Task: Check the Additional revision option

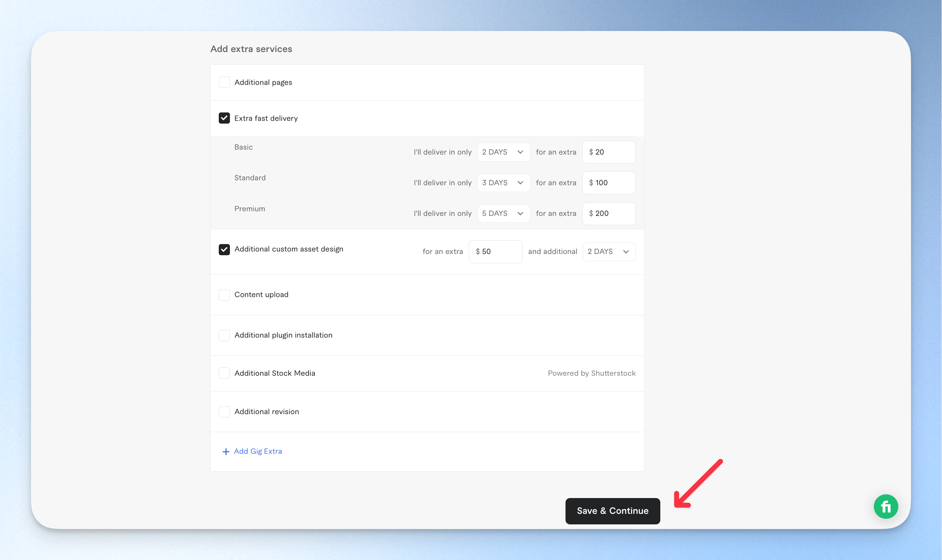Action: (x=224, y=412)
